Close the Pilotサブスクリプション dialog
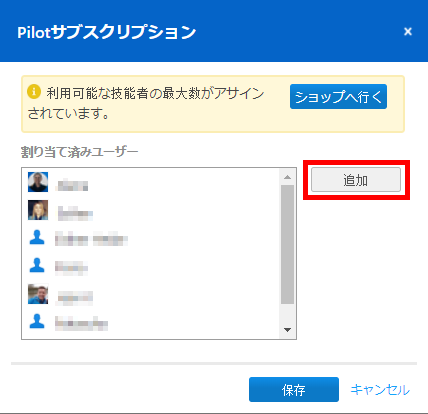This screenshot has width=428, height=414. tap(408, 32)
